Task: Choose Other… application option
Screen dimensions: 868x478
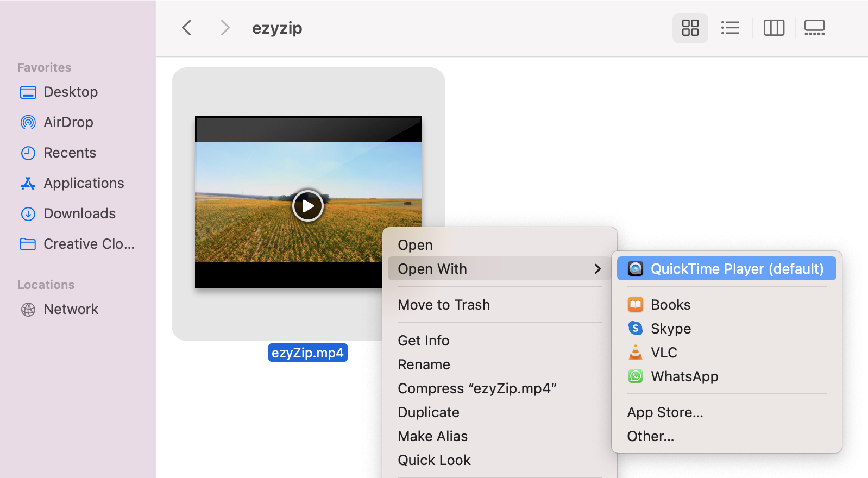Action: (650, 436)
